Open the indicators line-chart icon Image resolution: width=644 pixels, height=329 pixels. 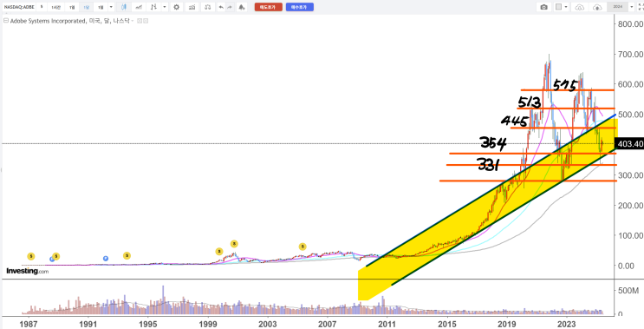coord(139,7)
